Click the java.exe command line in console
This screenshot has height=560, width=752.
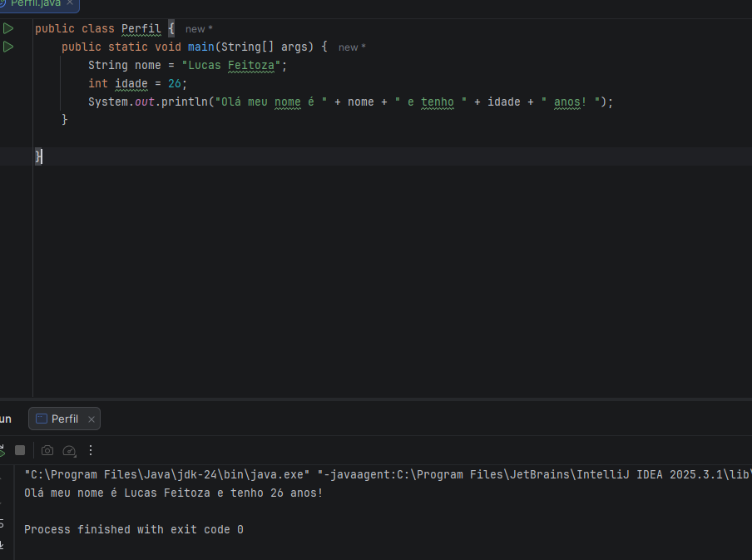click(166, 475)
